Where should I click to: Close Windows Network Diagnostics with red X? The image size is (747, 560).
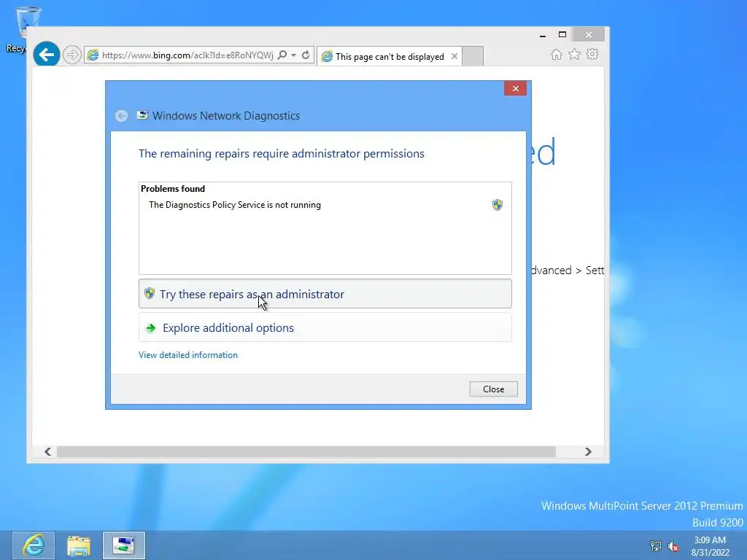[515, 88]
